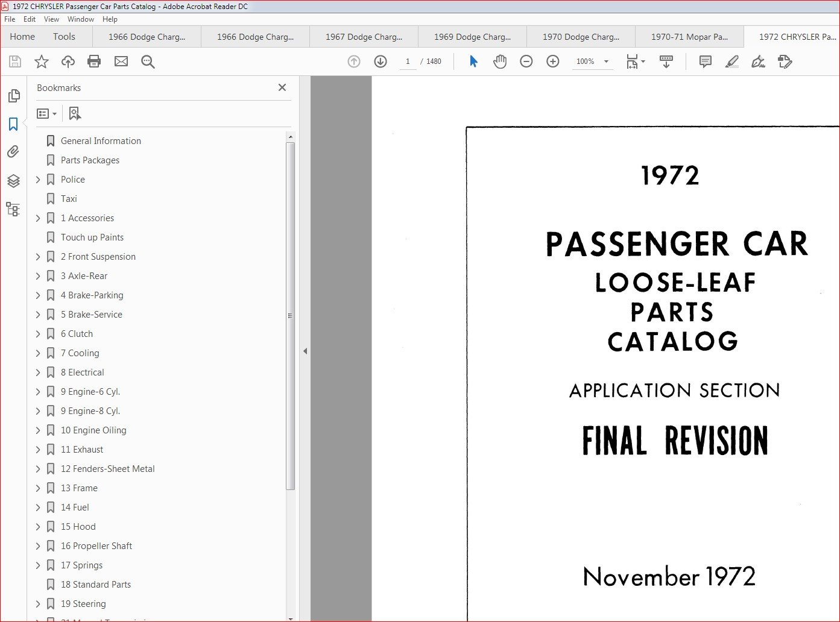Zoom in with the plus button
The image size is (840, 622).
click(x=553, y=61)
